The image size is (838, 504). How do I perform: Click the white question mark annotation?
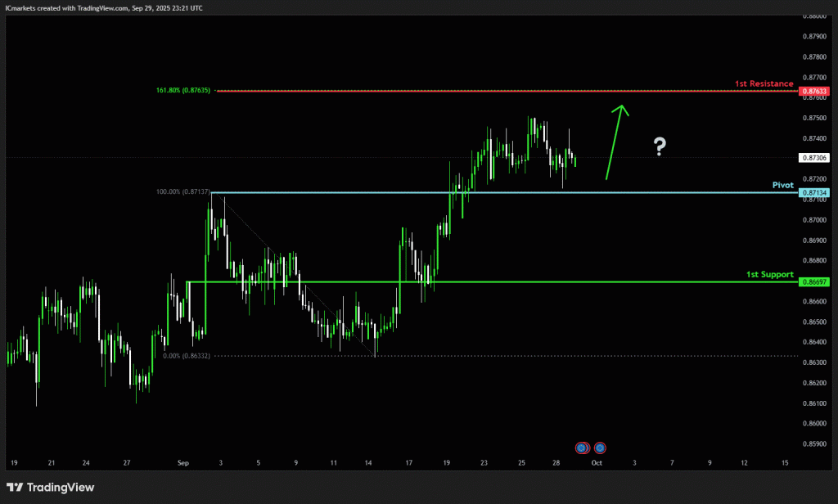(660, 146)
